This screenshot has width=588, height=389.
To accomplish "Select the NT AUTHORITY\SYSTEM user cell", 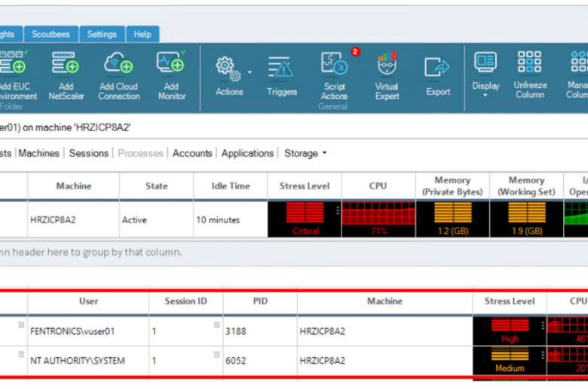I will click(x=88, y=361).
